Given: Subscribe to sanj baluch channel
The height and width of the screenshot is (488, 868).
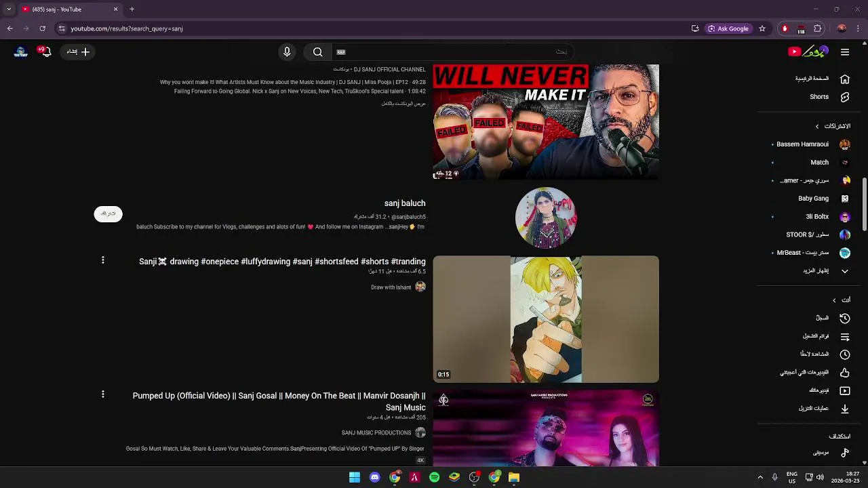Looking at the screenshot, I should click(x=108, y=213).
